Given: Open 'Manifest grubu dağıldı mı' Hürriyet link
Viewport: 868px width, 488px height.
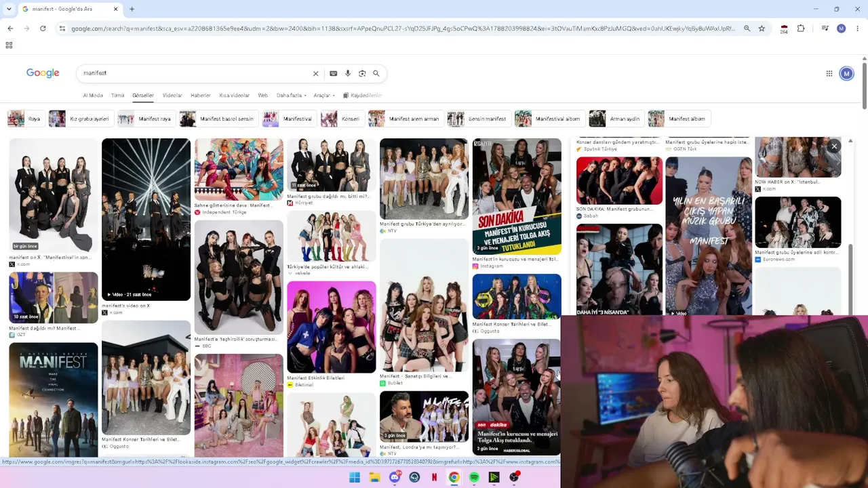Looking at the screenshot, I should [328, 197].
